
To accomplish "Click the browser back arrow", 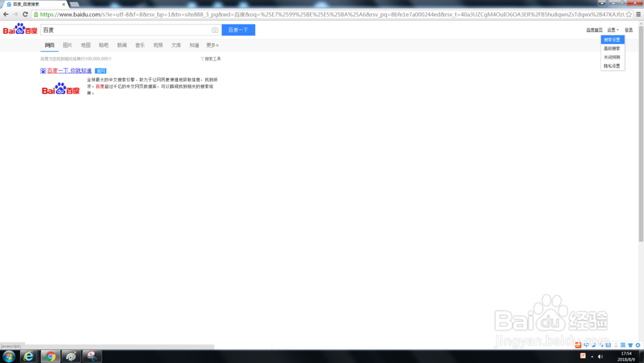I will [6, 14].
